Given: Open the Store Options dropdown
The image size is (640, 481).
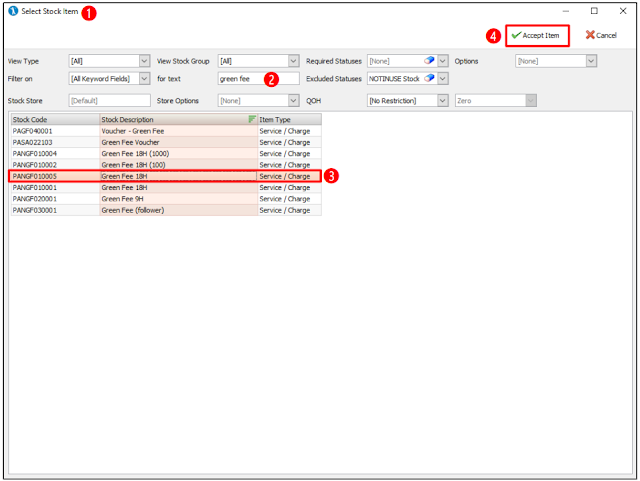Looking at the screenshot, I should coord(293,100).
